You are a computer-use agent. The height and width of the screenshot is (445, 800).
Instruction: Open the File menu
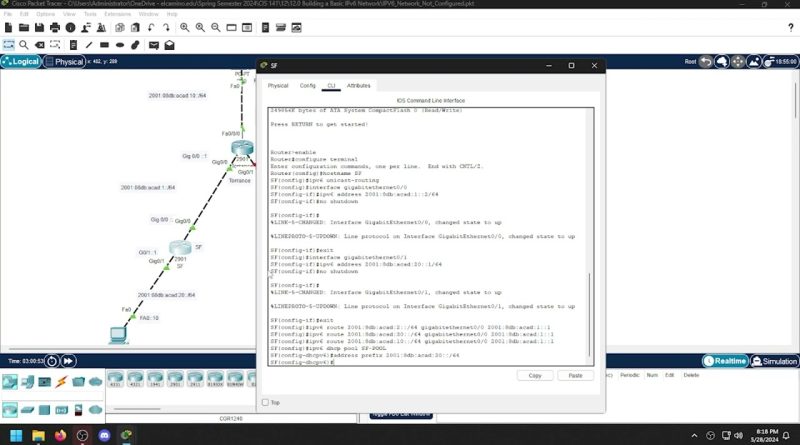(x=8, y=14)
